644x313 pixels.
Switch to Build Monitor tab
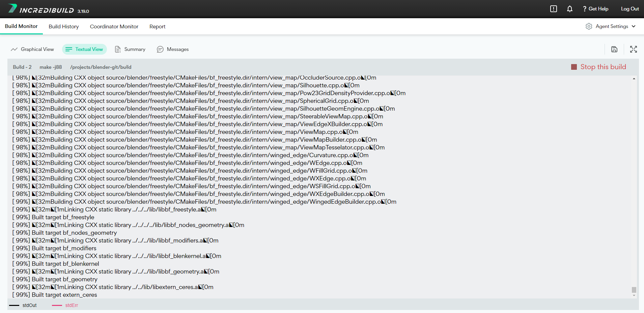21,26
